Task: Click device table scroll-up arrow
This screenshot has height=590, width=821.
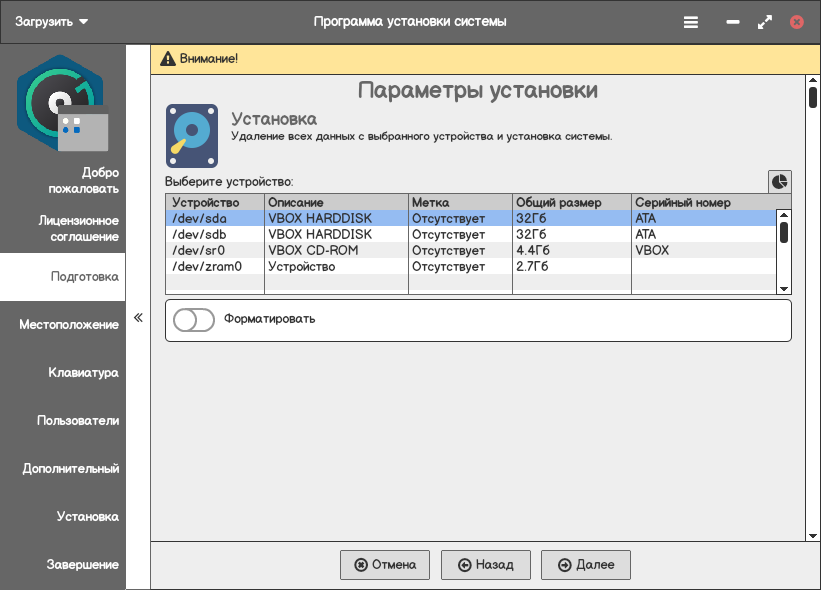Action: [784, 215]
